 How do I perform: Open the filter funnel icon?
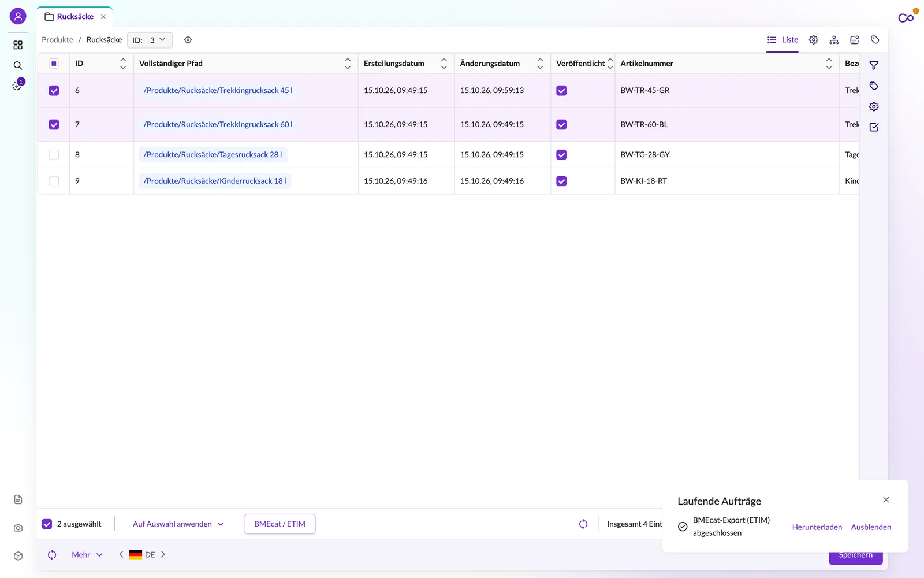pyautogui.click(x=874, y=65)
